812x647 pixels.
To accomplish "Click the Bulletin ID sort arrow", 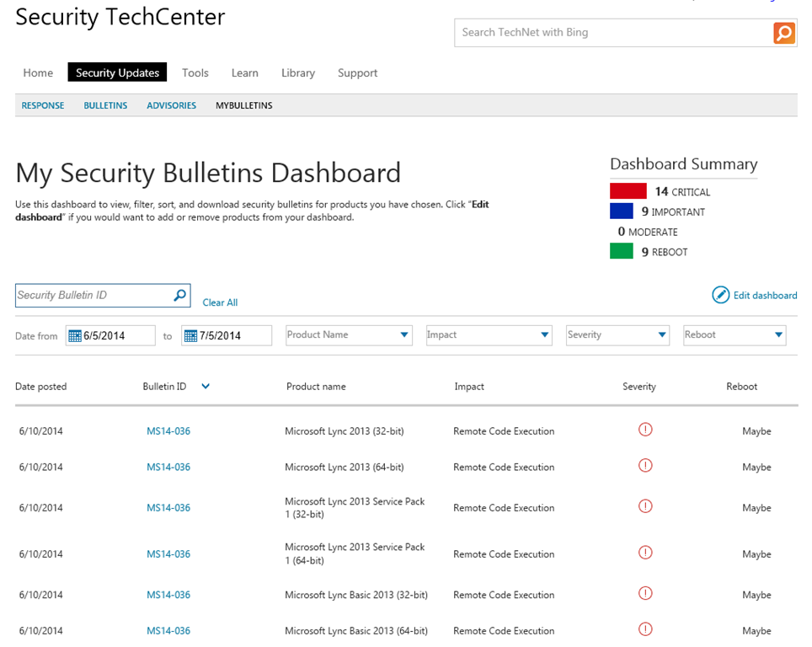I will tap(206, 387).
